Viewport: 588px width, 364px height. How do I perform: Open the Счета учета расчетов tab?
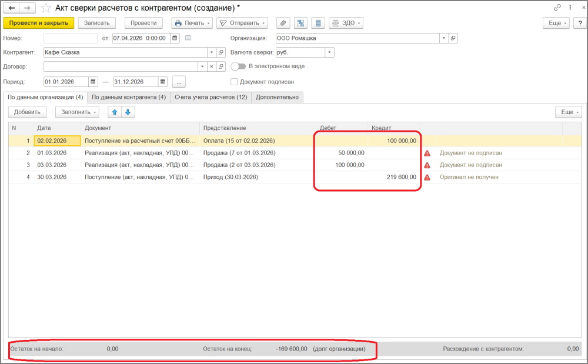pyautogui.click(x=211, y=97)
